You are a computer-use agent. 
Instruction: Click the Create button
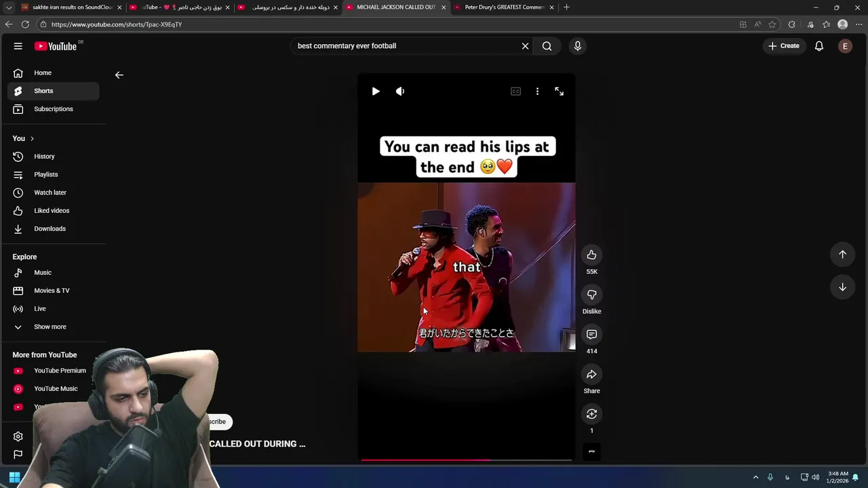coord(784,46)
